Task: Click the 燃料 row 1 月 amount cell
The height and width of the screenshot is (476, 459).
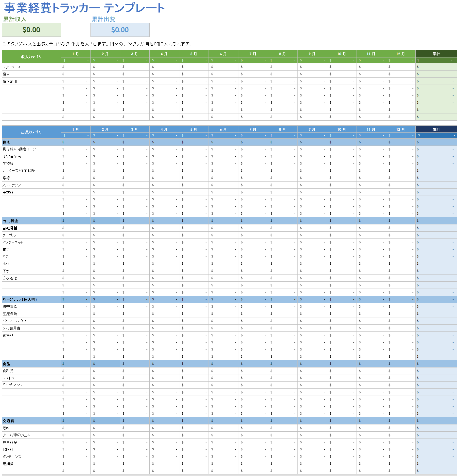Action: click(76, 428)
